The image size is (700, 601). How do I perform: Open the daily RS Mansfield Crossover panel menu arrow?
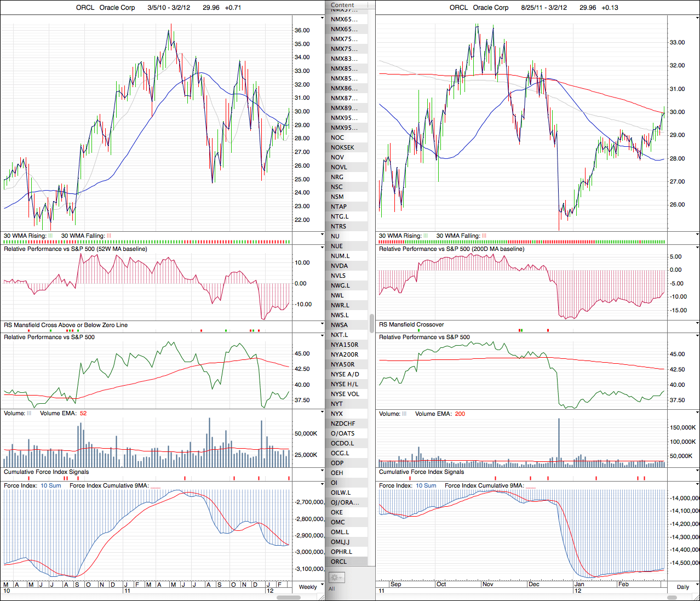click(697, 324)
